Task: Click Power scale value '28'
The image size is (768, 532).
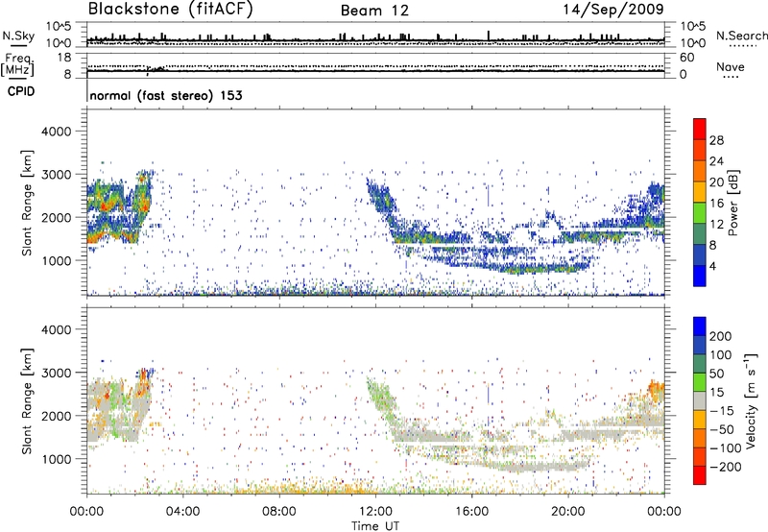Action: click(716, 140)
